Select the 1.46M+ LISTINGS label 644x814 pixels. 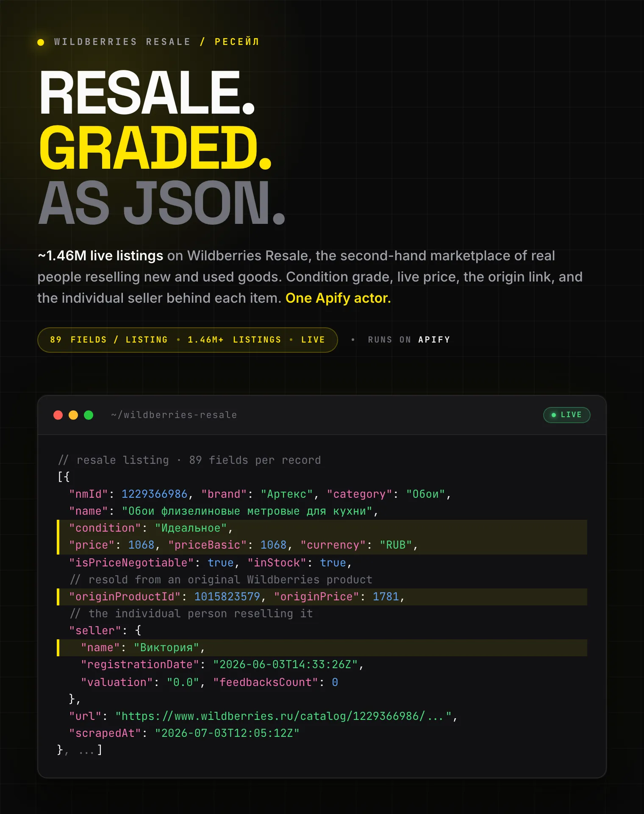click(x=234, y=340)
